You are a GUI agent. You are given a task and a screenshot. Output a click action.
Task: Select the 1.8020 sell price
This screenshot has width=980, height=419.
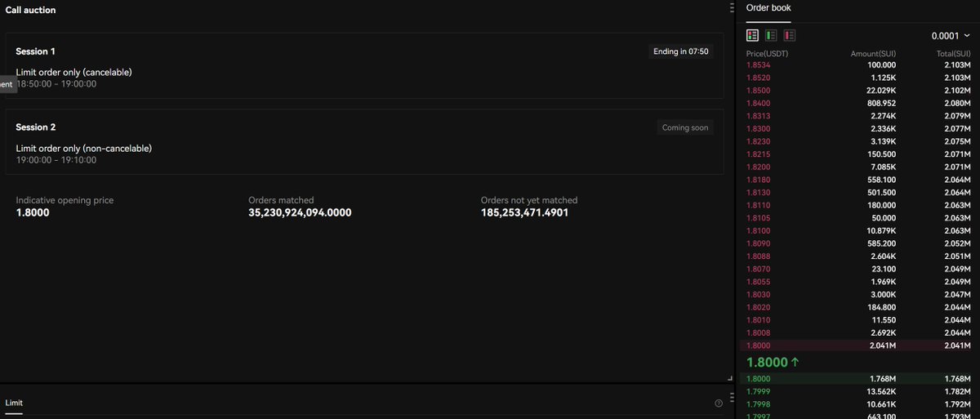pyautogui.click(x=758, y=307)
